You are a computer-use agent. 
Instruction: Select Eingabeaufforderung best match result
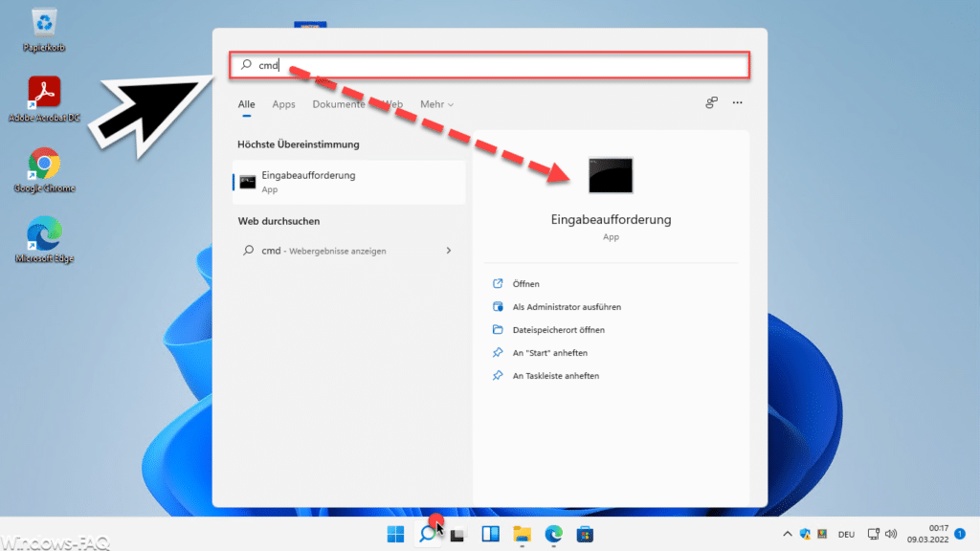click(x=348, y=182)
